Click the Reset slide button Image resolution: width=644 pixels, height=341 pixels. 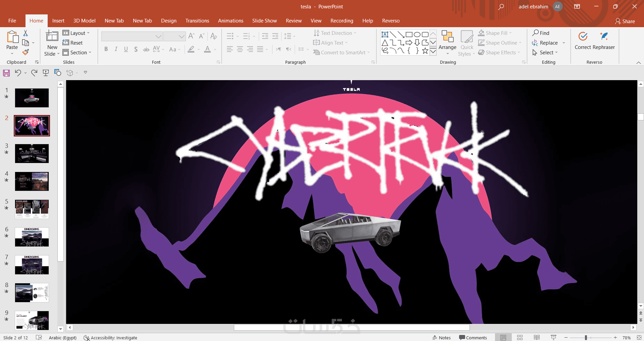click(72, 43)
